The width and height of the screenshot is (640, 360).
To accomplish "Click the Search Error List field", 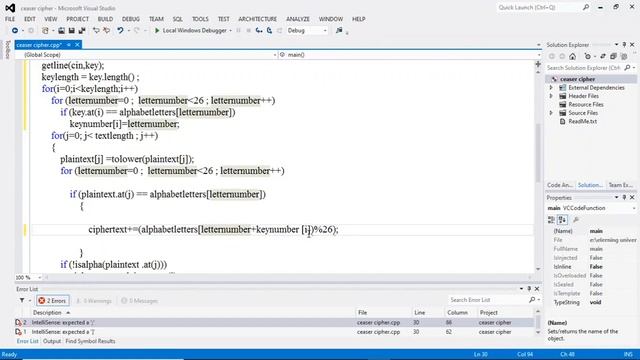I will tap(489, 300).
